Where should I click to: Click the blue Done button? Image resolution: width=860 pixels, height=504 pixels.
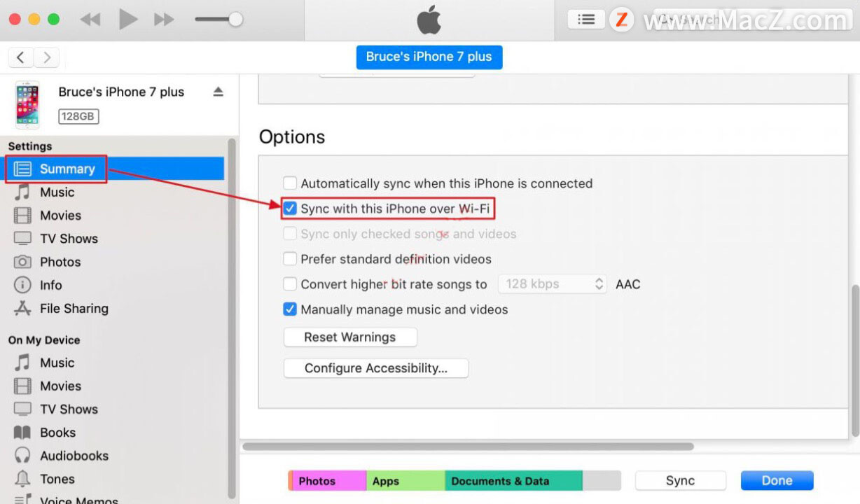coord(777,481)
